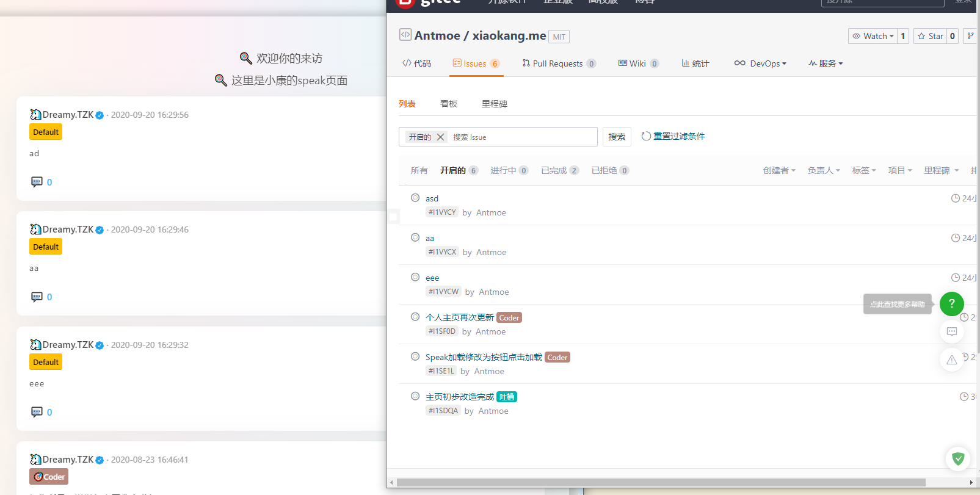The height and width of the screenshot is (495, 980).
Task: Click Default label on 16:29:56 post
Action: click(46, 132)
